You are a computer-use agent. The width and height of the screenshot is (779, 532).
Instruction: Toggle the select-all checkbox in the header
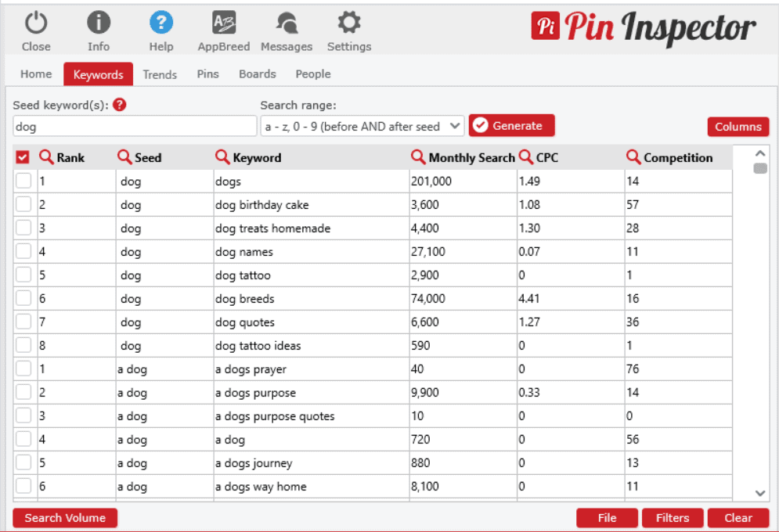pos(23,156)
